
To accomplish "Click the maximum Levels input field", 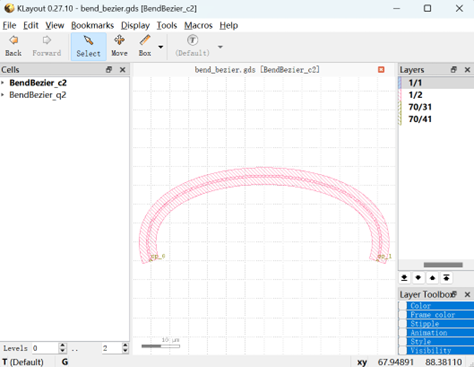I will pos(111,348).
